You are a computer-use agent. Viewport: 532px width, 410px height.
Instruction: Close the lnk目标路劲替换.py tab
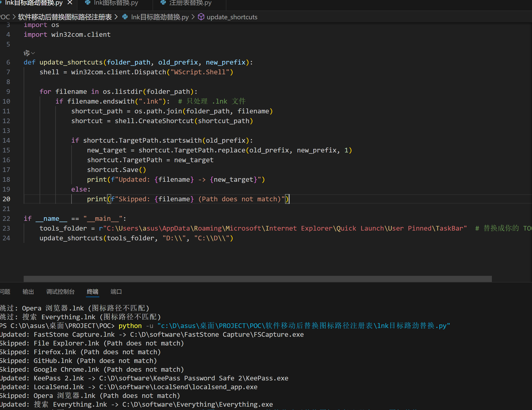coord(70,3)
